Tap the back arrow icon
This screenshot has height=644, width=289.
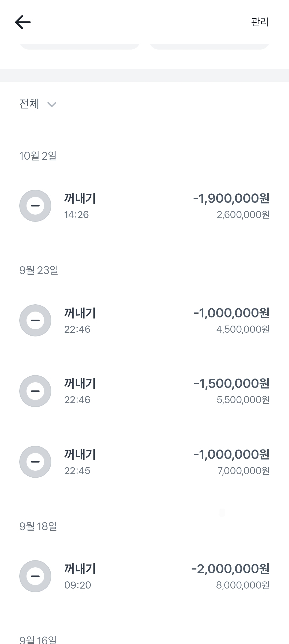(23, 22)
